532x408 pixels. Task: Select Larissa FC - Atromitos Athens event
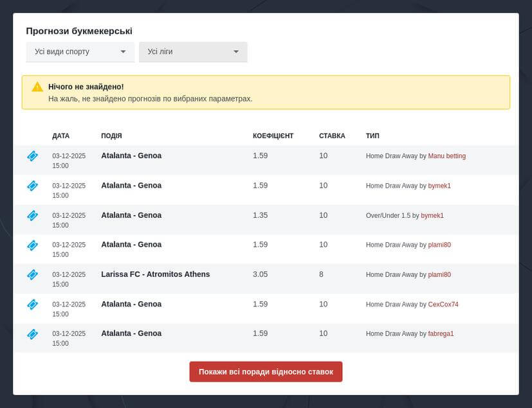[x=155, y=274]
